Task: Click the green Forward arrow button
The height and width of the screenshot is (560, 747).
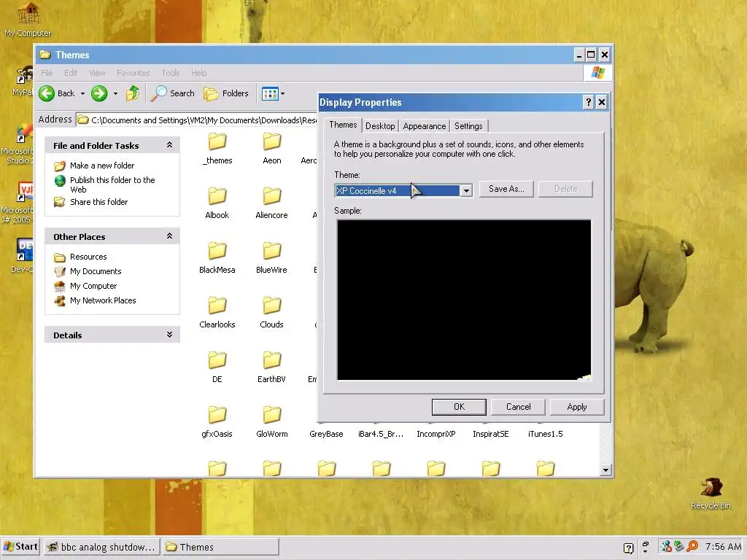Action: tap(99, 93)
